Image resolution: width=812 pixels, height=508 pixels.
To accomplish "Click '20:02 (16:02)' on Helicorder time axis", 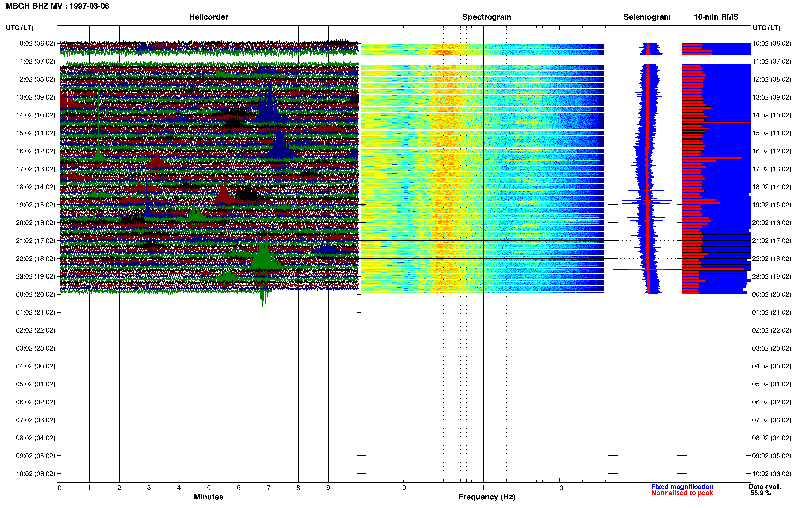I will click(36, 223).
